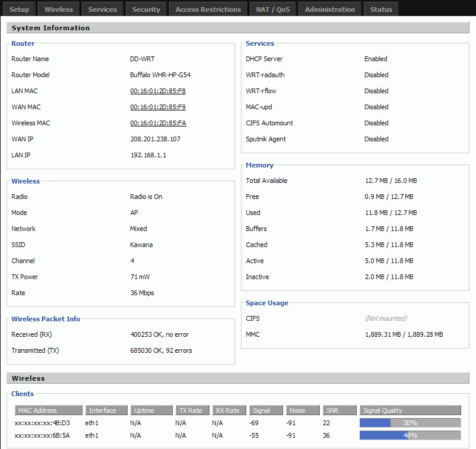The width and height of the screenshot is (476, 449).
Task: Click the 30% signal quality bar
Action: 410,423
